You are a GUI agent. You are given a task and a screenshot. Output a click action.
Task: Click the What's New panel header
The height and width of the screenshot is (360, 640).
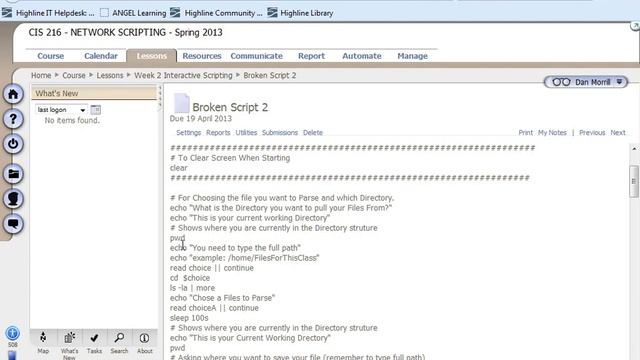click(94, 93)
